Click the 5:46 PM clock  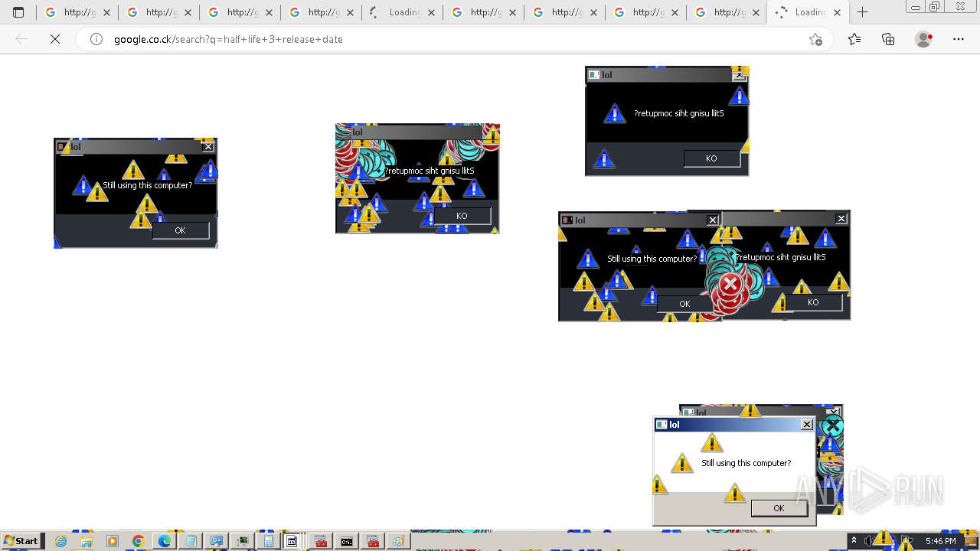[x=940, y=541]
